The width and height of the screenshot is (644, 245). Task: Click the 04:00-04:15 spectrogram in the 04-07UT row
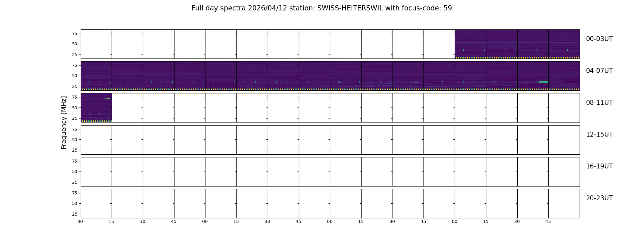click(96, 76)
